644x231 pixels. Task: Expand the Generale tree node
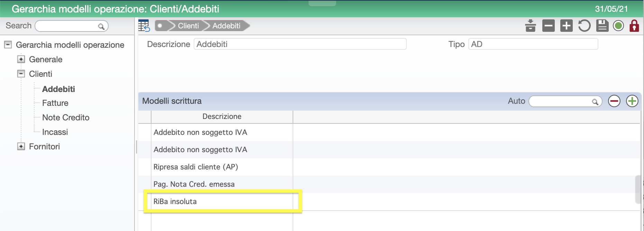pyautogui.click(x=21, y=59)
